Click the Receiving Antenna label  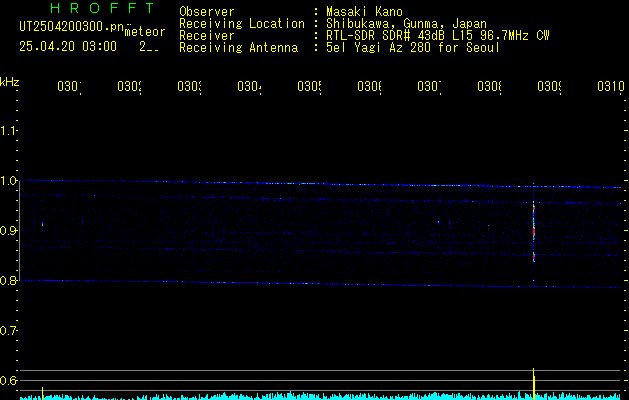click(x=238, y=48)
